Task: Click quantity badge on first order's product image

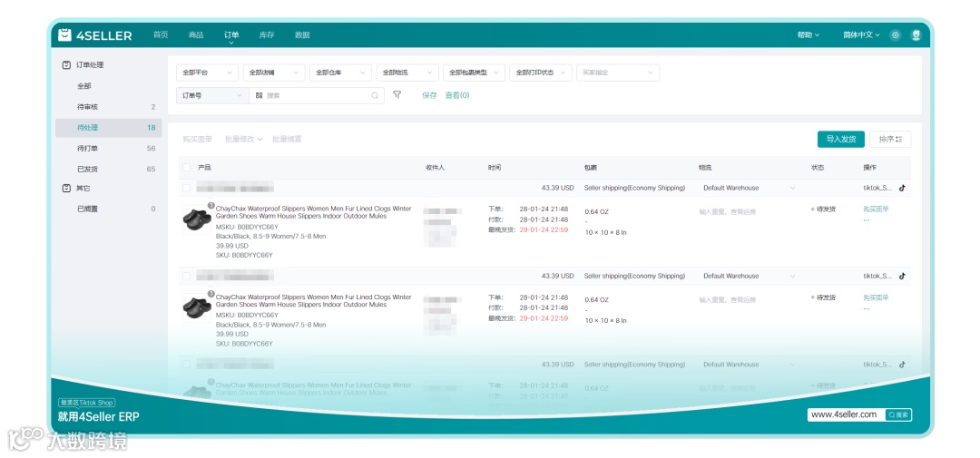Action: 211,205
